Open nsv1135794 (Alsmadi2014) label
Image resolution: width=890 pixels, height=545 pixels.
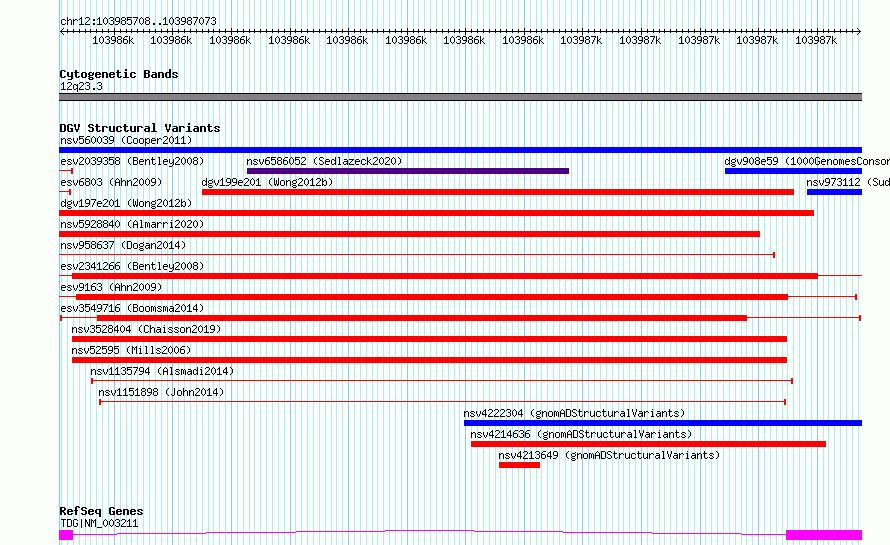click(x=162, y=371)
